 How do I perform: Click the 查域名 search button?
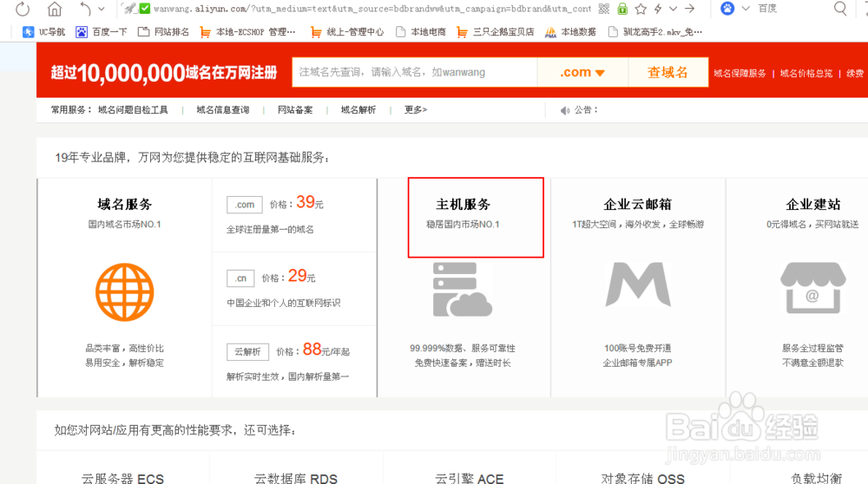tap(668, 73)
